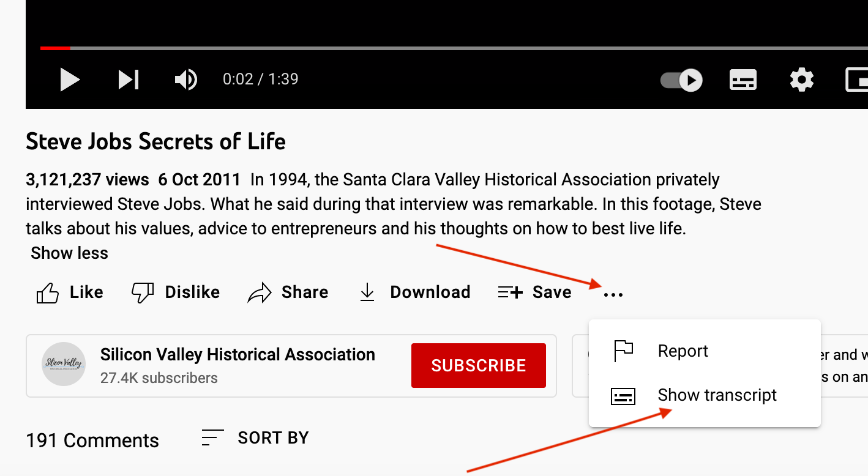Download the video
The image size is (868, 476).
coord(414,292)
